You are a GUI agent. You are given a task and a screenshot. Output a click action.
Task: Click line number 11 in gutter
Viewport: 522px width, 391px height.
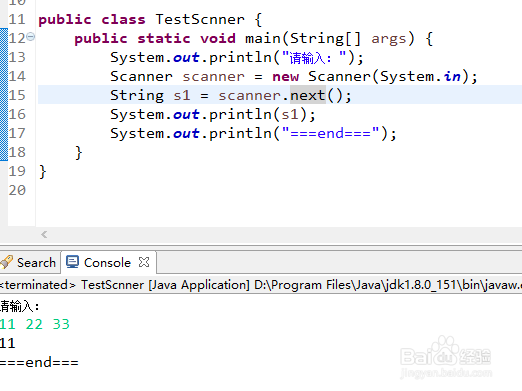(x=17, y=19)
